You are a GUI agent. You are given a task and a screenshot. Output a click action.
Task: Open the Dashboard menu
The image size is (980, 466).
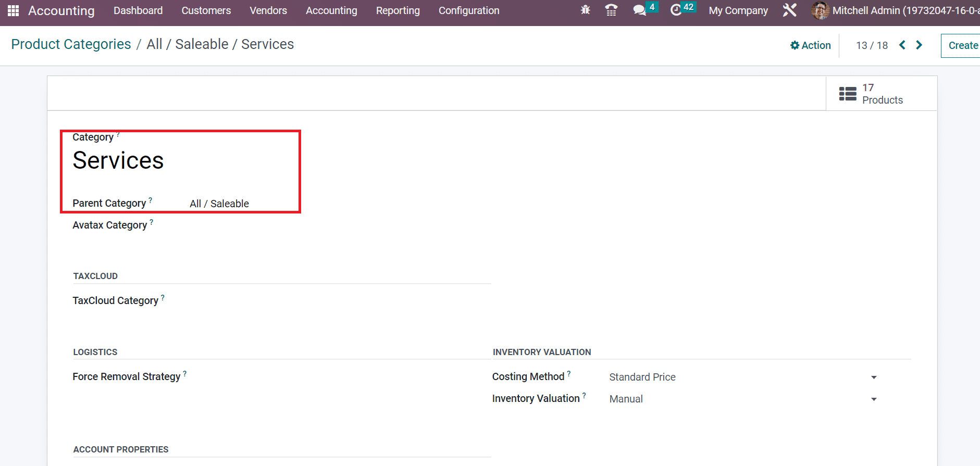(x=138, y=10)
